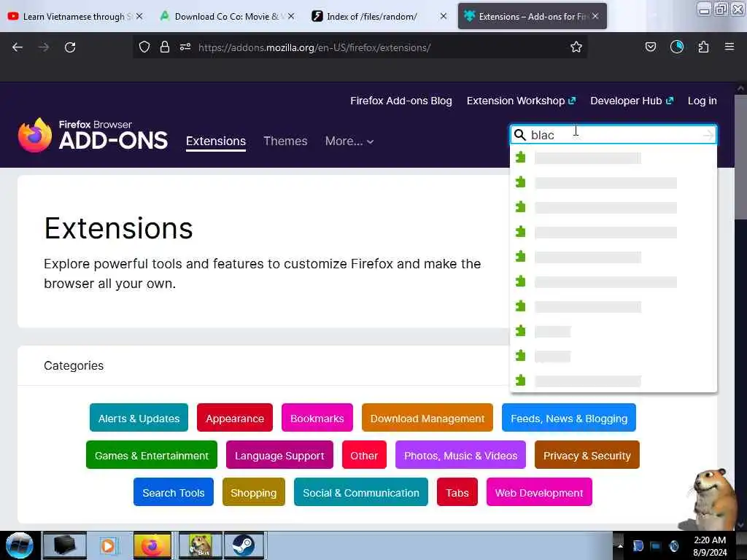This screenshot has height=560, width=747.
Task: Click the magnifier icon in the search box
Action: pos(520,135)
